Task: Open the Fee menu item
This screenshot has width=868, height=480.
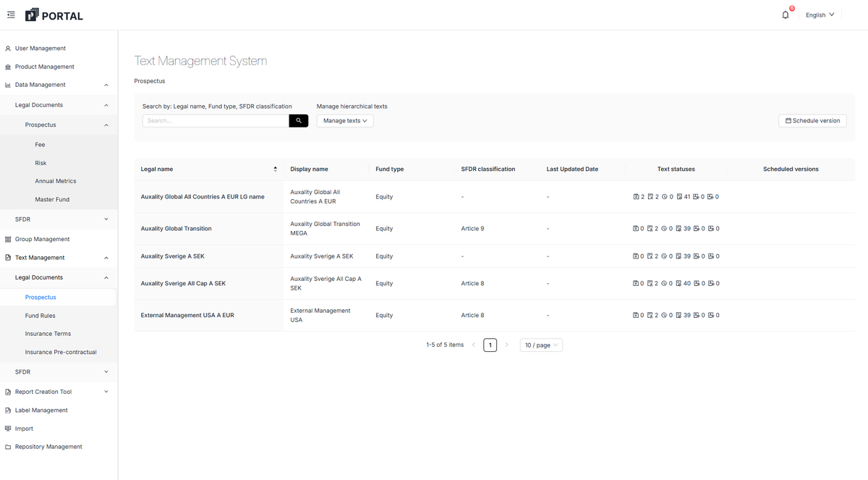Action: (40, 145)
